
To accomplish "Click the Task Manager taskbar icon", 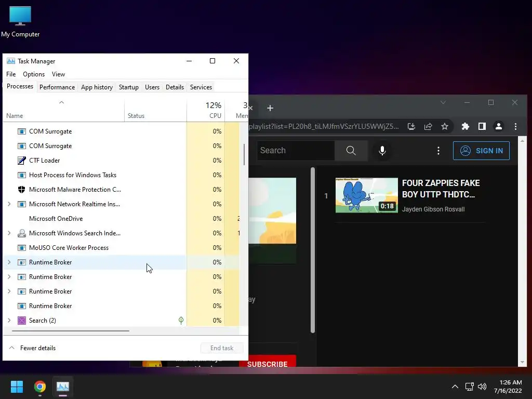I will click(63, 387).
